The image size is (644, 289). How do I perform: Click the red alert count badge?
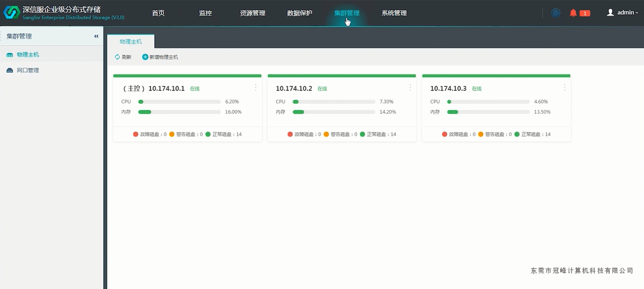point(584,13)
